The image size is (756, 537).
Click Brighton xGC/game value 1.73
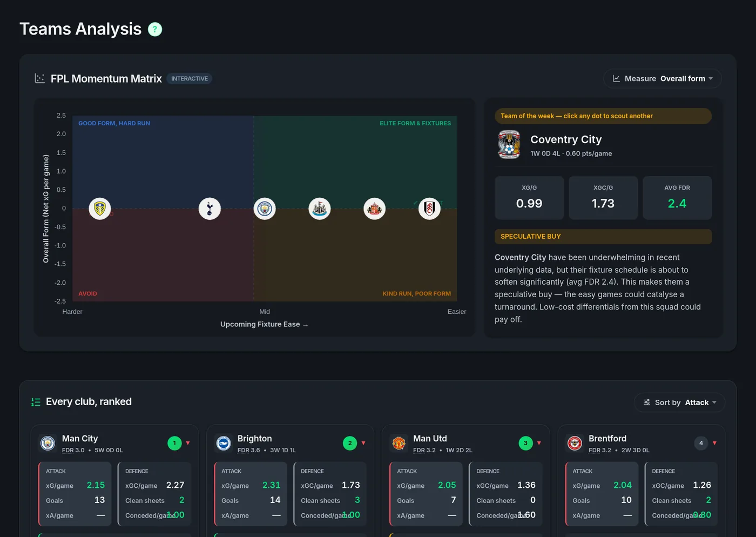[x=351, y=485]
